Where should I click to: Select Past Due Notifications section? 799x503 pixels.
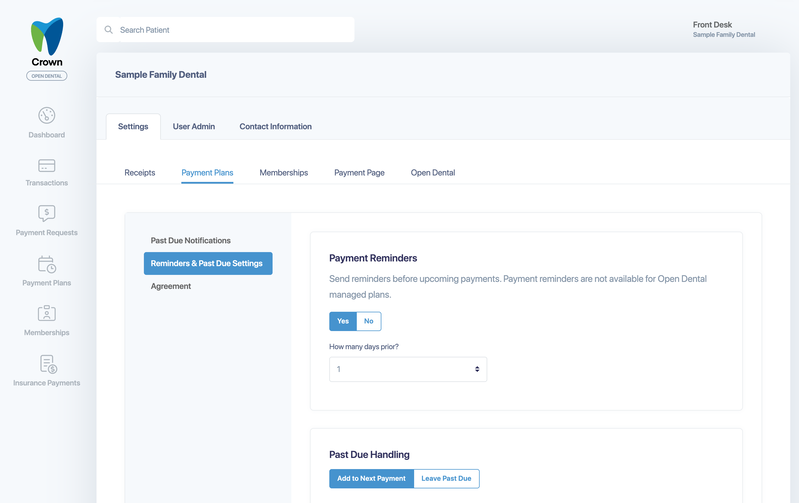191,241
